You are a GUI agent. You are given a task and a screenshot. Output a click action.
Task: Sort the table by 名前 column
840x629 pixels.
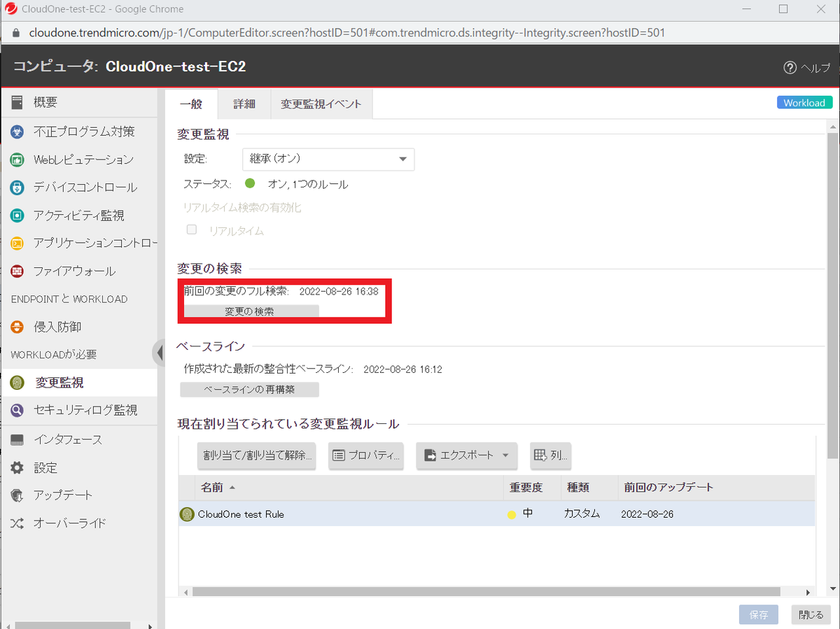point(349,488)
